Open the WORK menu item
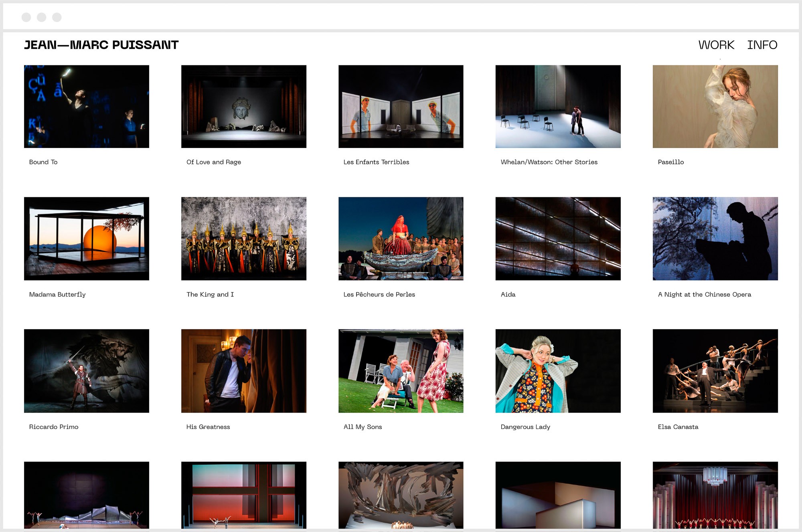The height and width of the screenshot is (532, 802). click(716, 45)
